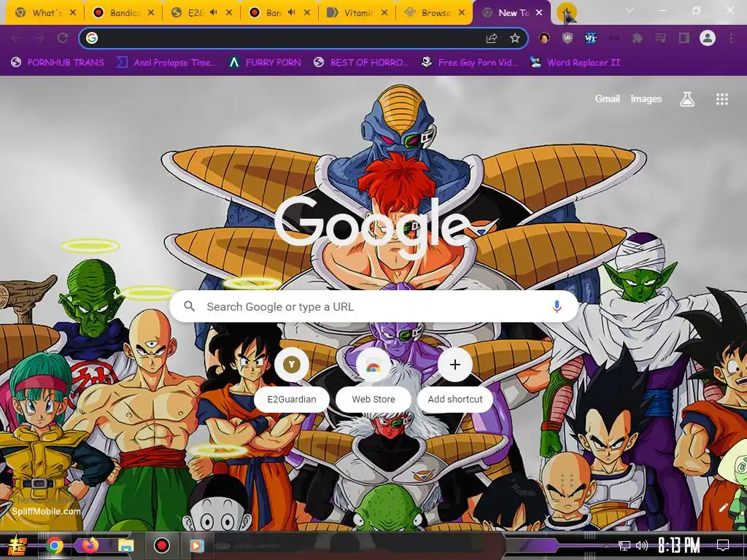Open the uBlock Origin shield extension

(x=567, y=38)
